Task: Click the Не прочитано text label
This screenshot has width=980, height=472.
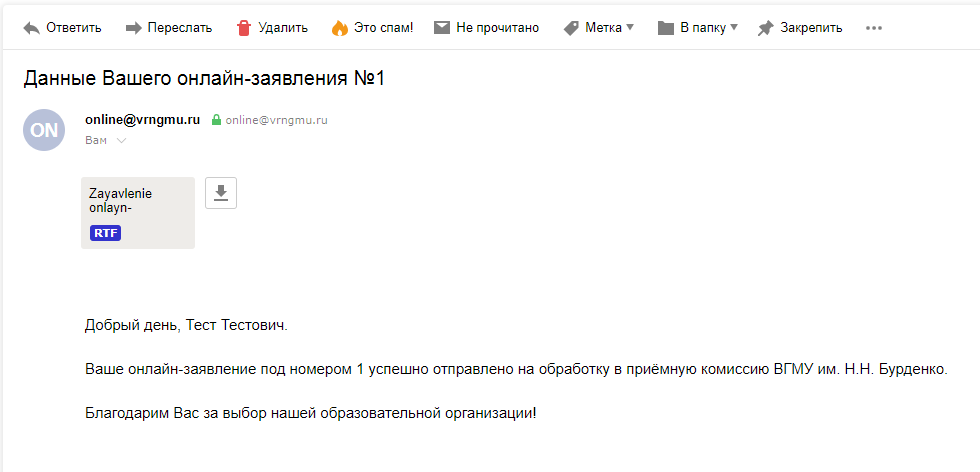Action: pyautogui.click(x=498, y=28)
